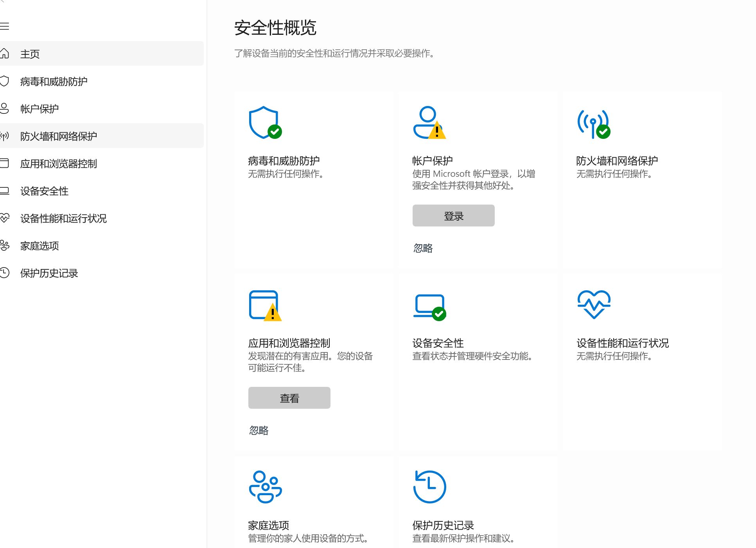Click text 管理你的家人使用设备的方式。
Image resolution: width=756 pixels, height=548 pixels.
click(x=309, y=538)
